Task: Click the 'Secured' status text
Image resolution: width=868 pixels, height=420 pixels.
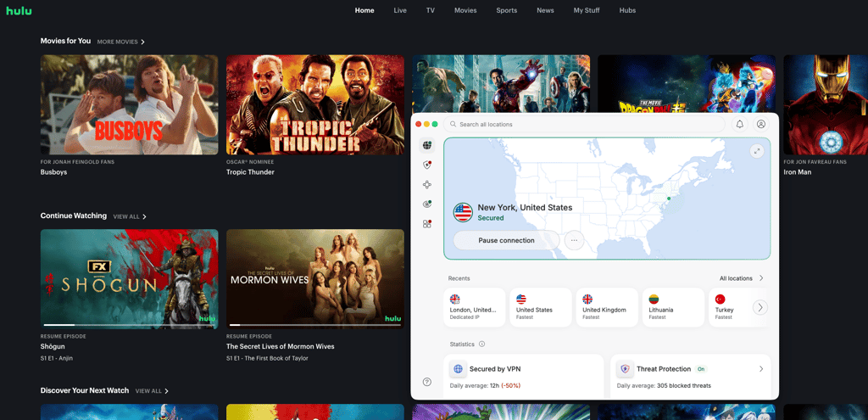Action: pos(491,218)
